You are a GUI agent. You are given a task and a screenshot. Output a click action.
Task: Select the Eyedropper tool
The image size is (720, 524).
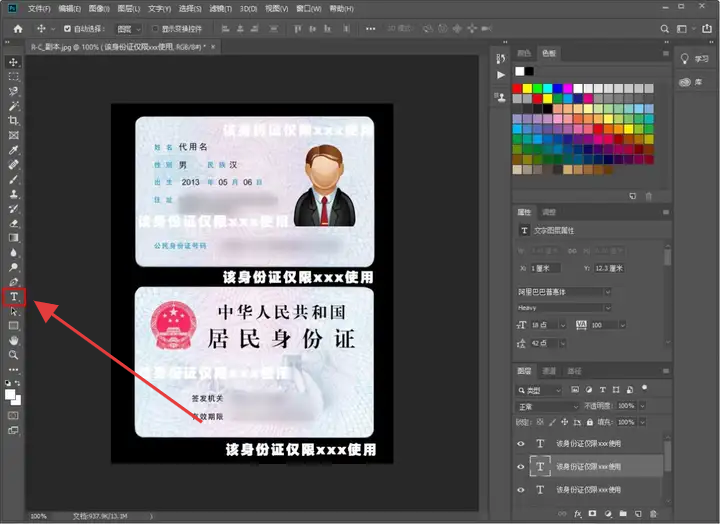13,150
